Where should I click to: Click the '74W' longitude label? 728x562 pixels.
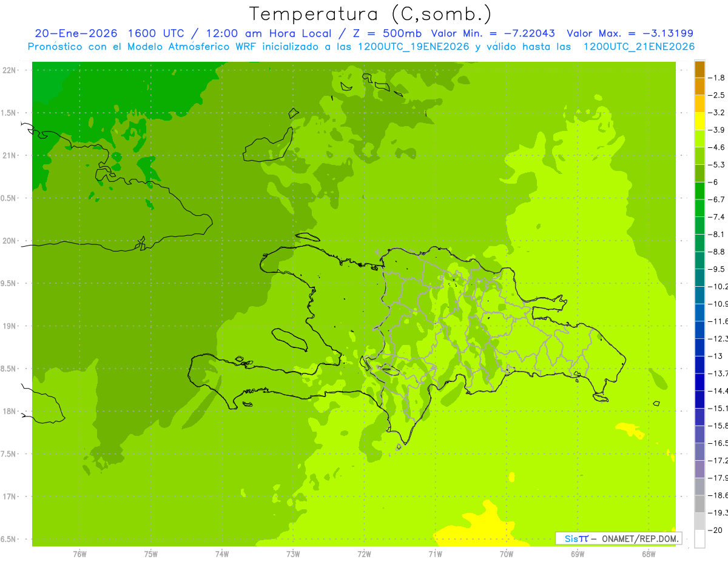click(x=221, y=554)
